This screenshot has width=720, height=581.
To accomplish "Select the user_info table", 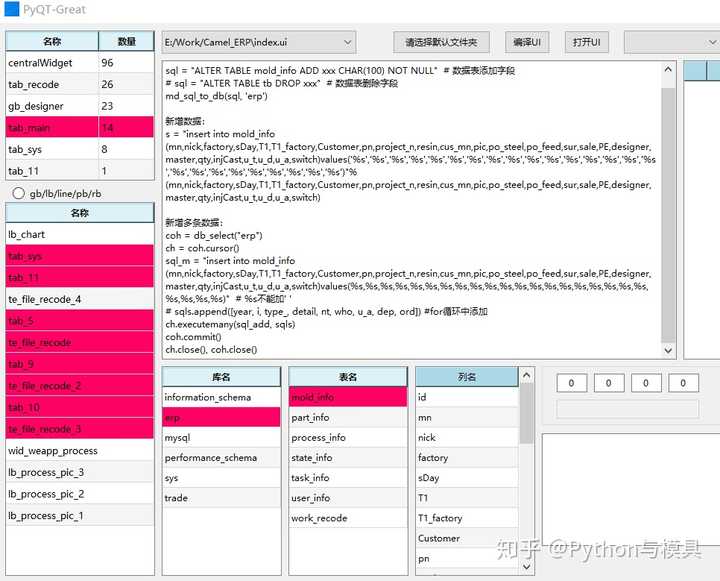I will click(x=348, y=498).
